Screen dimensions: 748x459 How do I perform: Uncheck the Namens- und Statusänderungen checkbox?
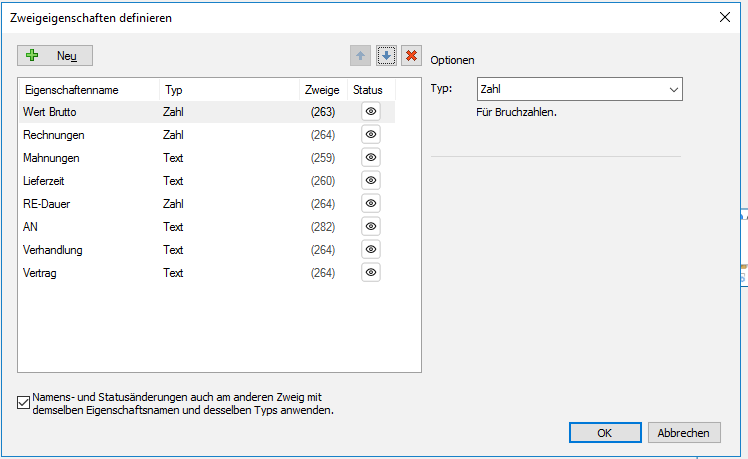pos(24,403)
